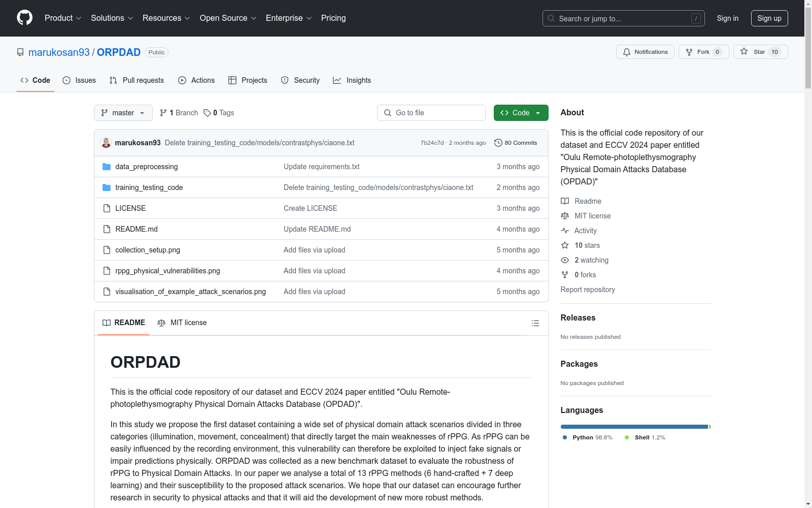Open the Product menu
This screenshot has width=812, height=508.
pos(63,18)
